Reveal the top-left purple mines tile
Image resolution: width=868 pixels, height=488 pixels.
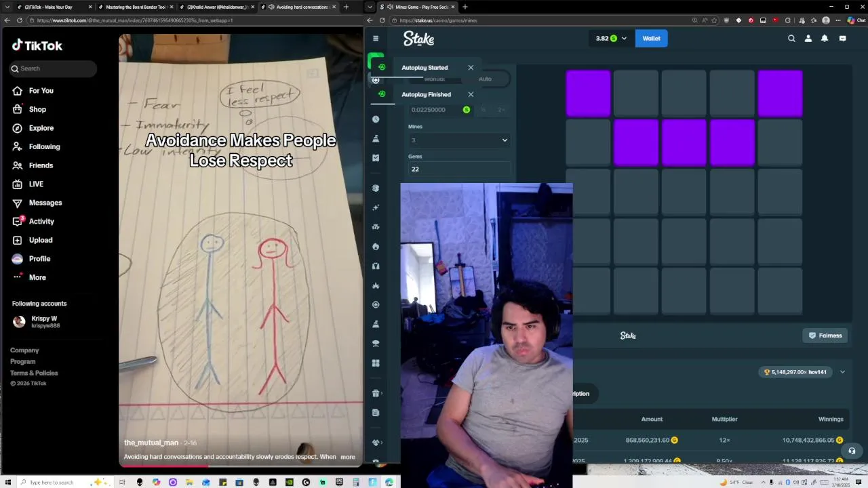coord(588,94)
